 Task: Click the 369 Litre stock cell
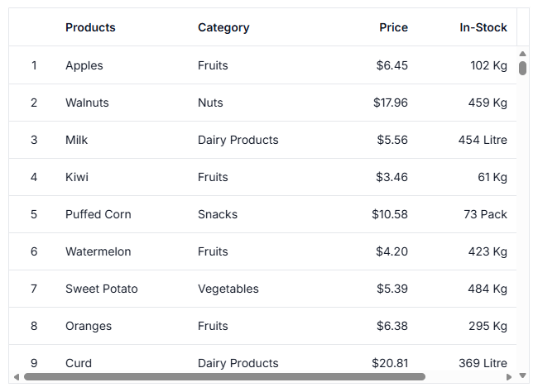click(x=483, y=363)
